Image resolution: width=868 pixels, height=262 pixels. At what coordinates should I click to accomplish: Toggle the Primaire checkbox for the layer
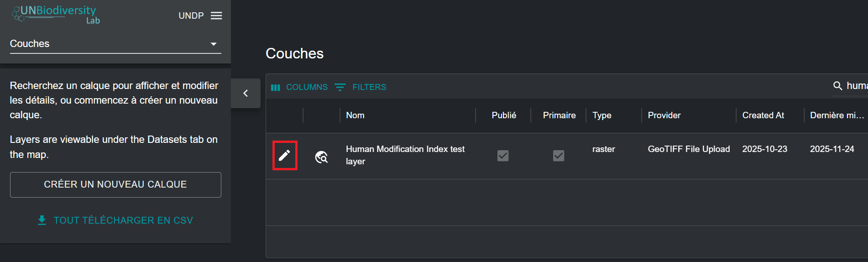[x=558, y=156]
